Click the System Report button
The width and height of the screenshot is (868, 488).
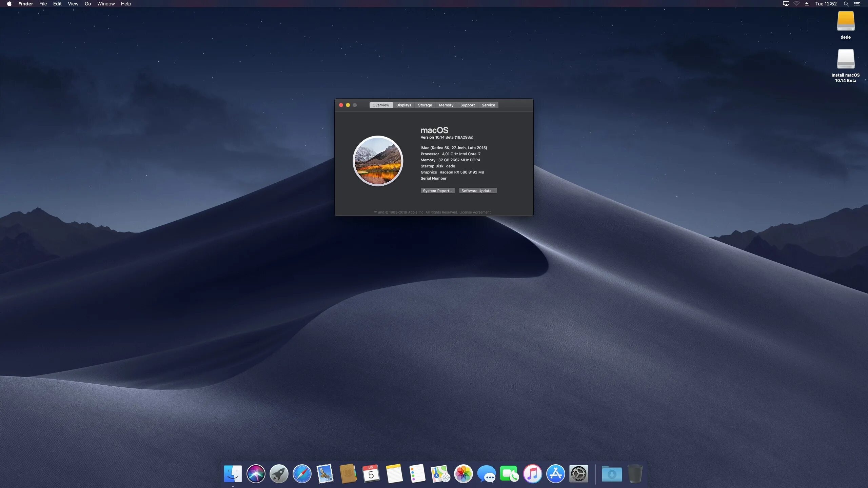pyautogui.click(x=437, y=191)
